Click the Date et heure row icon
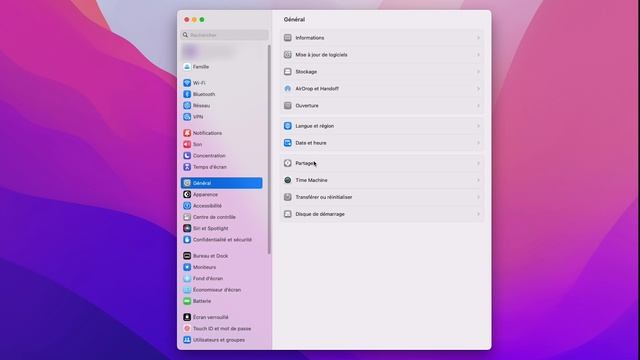Image resolution: width=640 pixels, height=360 pixels. pos(288,143)
